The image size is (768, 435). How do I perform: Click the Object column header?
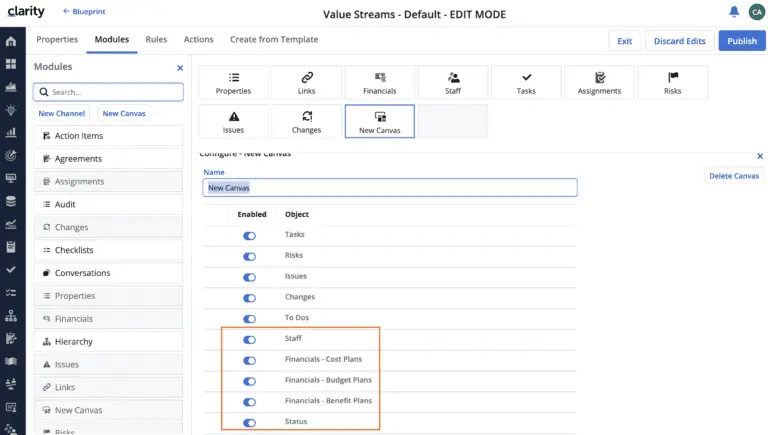point(297,215)
